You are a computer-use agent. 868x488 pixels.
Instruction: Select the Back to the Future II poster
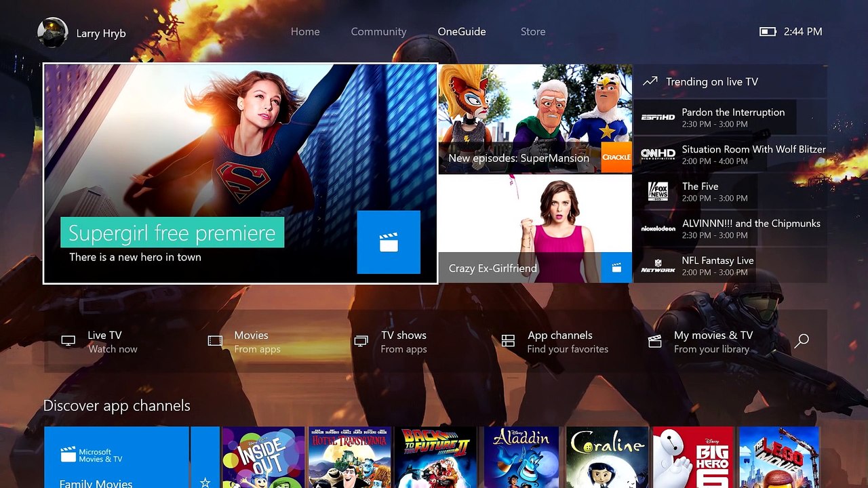tap(436, 457)
